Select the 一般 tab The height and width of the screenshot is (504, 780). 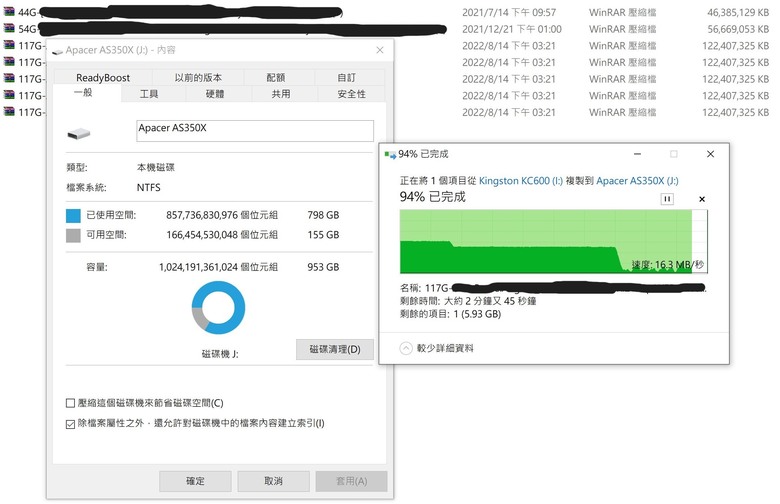83,93
